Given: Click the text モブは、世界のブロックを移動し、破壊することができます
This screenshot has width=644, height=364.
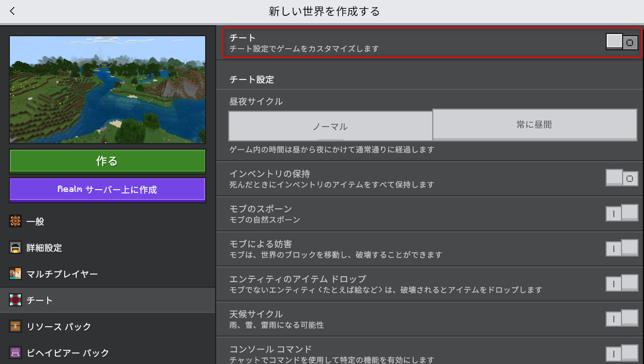Looking at the screenshot, I should pos(336,255).
